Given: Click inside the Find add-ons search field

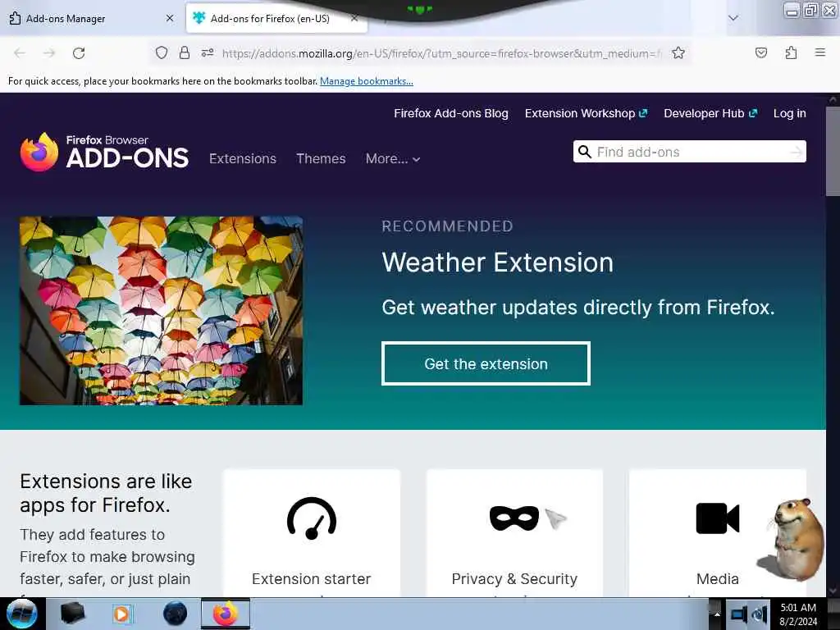Looking at the screenshot, I should point(691,152).
